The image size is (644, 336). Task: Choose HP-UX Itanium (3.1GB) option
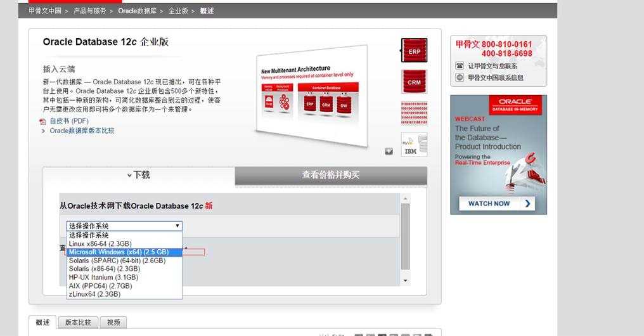click(124, 277)
